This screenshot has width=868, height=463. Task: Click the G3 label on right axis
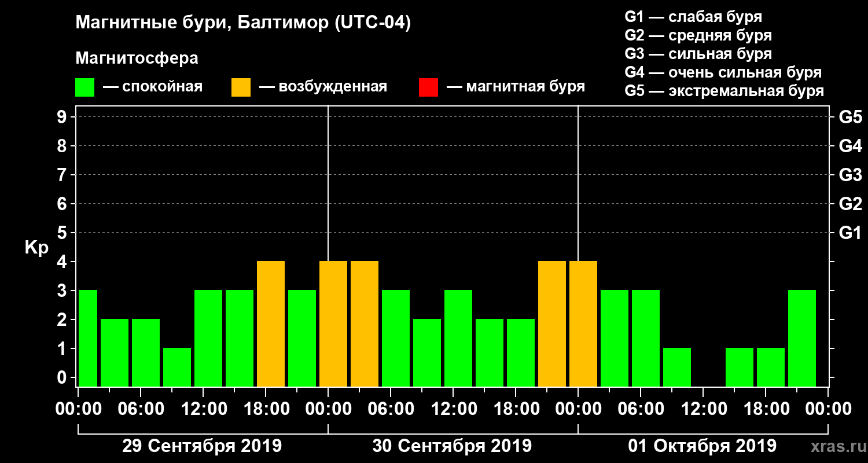point(850,175)
